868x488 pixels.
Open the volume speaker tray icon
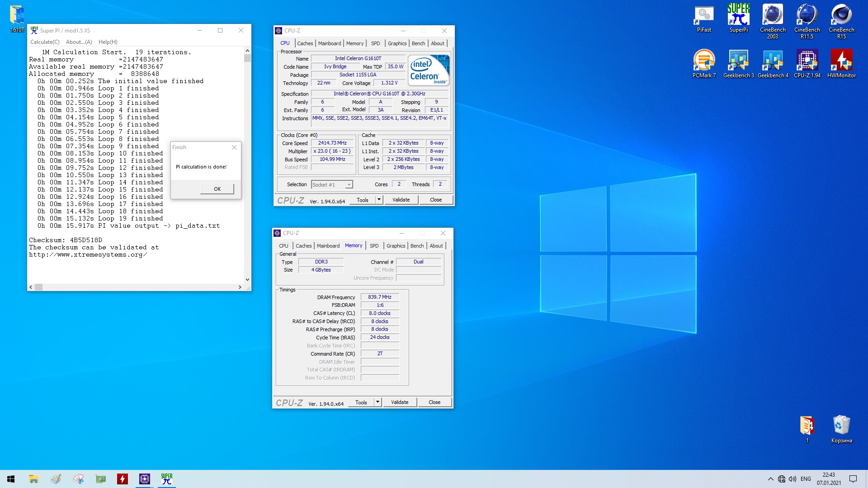793,479
